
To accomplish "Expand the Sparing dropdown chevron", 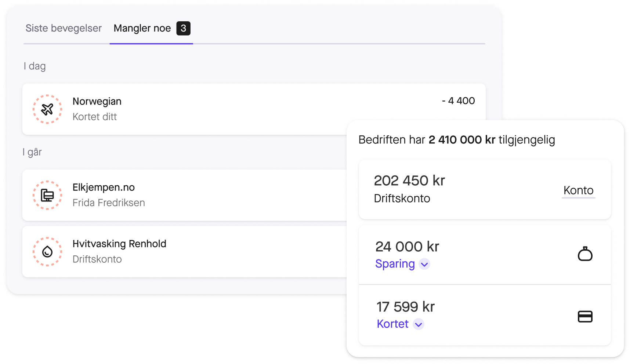I will click(424, 264).
